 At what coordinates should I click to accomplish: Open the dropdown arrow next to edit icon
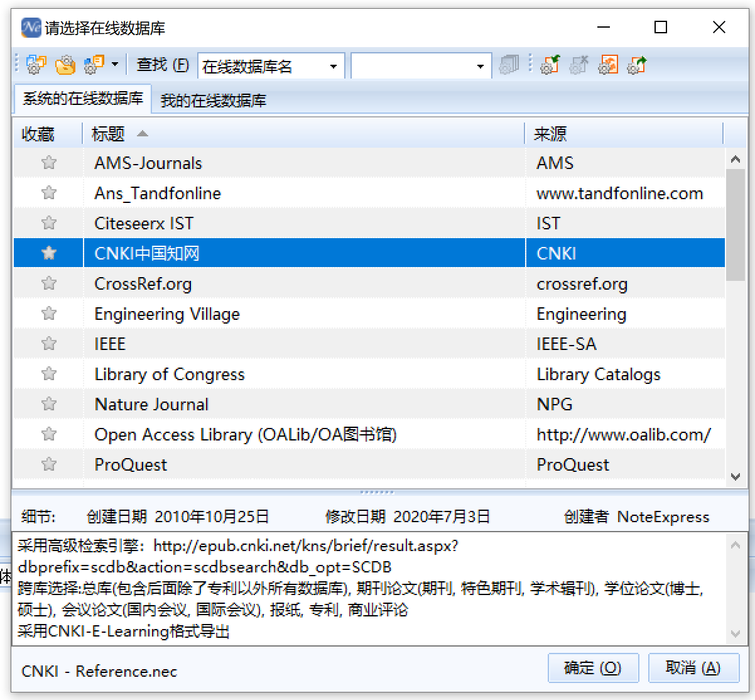click(x=114, y=65)
